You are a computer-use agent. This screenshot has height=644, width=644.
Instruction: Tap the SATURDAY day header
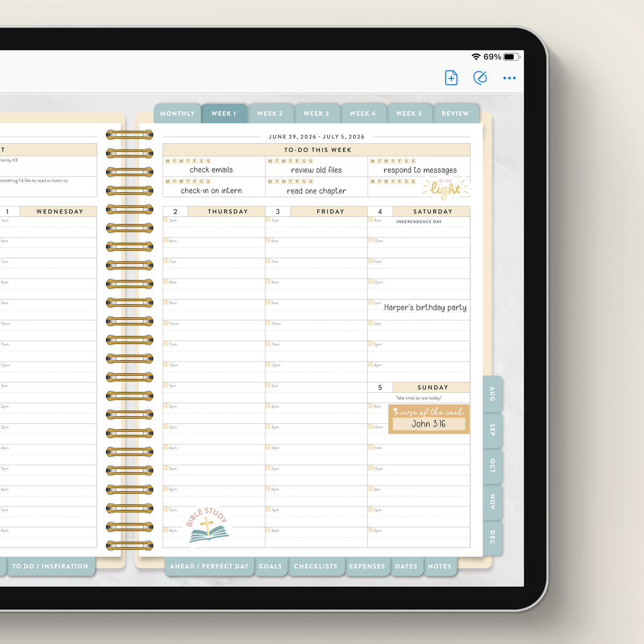[433, 211]
